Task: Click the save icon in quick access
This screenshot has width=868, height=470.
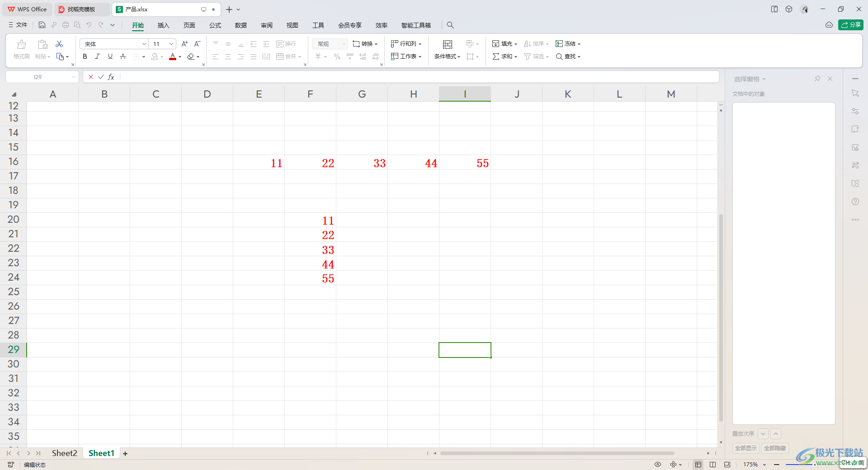Action: pos(42,25)
